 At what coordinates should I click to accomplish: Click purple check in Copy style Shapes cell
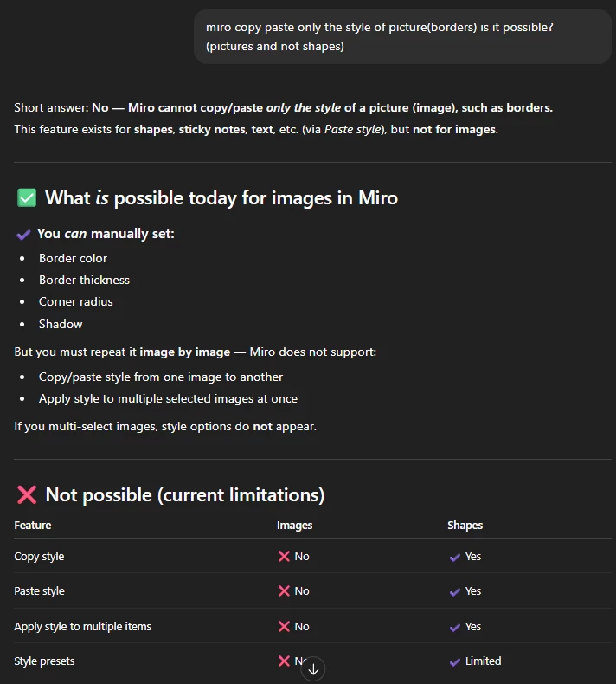(x=455, y=557)
